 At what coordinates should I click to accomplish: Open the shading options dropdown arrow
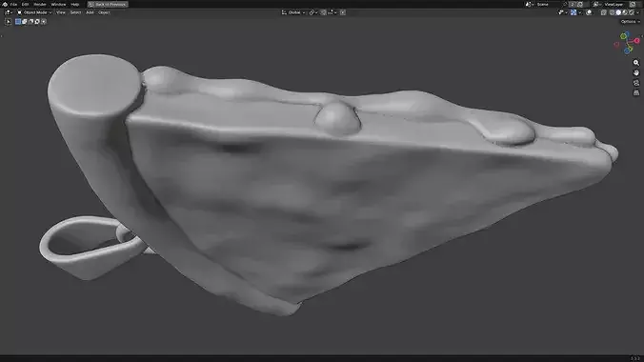coord(638,12)
